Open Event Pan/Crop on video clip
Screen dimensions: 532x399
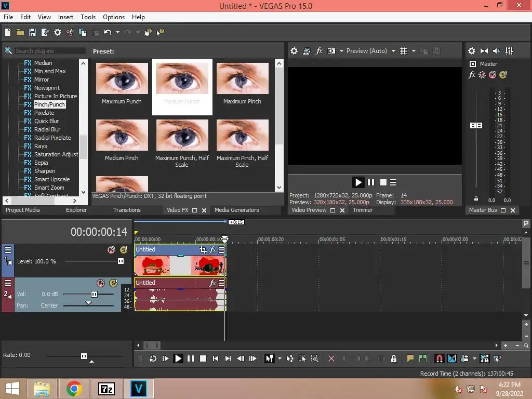(203, 250)
